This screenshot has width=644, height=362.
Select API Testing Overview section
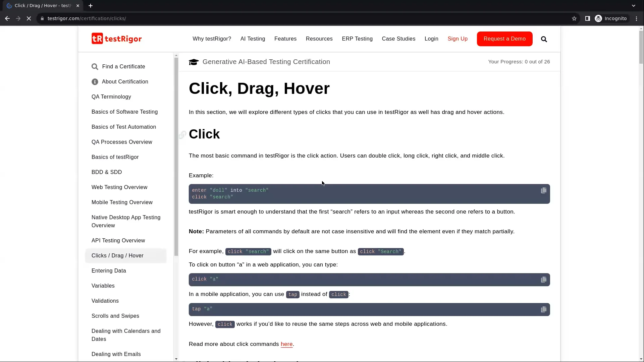click(118, 241)
